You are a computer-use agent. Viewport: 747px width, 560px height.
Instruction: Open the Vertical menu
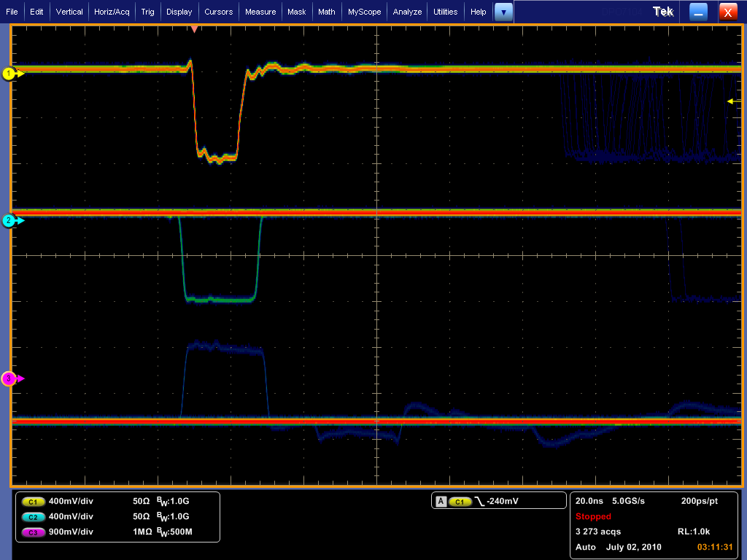click(69, 12)
